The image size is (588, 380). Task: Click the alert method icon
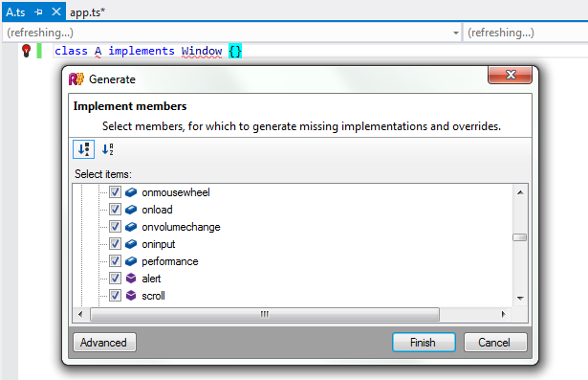pyautogui.click(x=131, y=279)
